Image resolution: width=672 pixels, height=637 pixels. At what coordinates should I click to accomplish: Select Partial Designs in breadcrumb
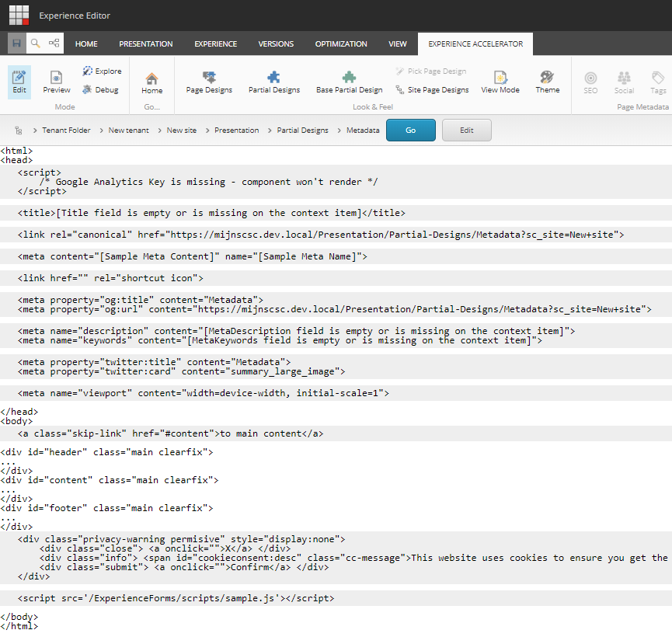(302, 131)
